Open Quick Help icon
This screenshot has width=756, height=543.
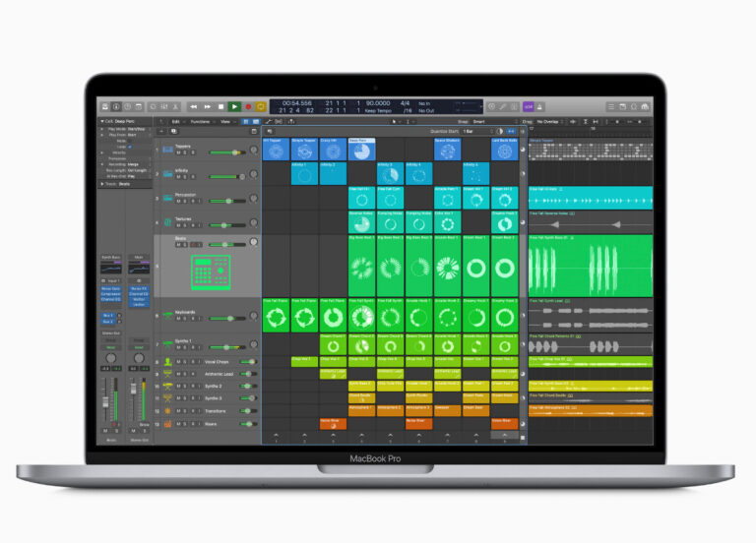tap(127, 106)
